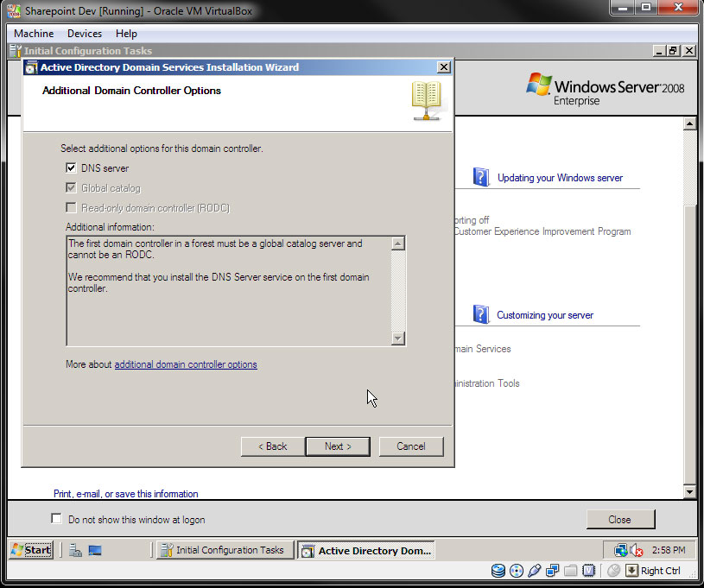Click the help icon beside Updating your Windows server
Image resolution: width=704 pixels, height=588 pixels.
(x=481, y=177)
